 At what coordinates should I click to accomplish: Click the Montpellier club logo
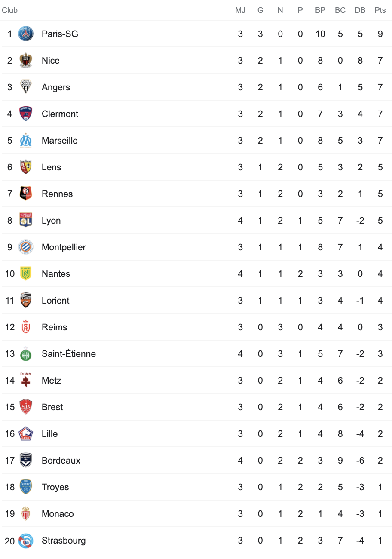(x=26, y=247)
